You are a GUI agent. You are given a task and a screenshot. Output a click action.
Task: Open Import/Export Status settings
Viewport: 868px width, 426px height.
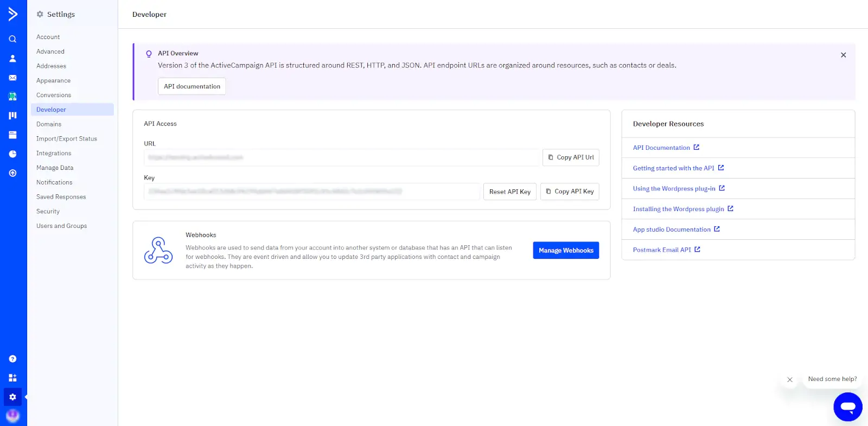[67, 139]
